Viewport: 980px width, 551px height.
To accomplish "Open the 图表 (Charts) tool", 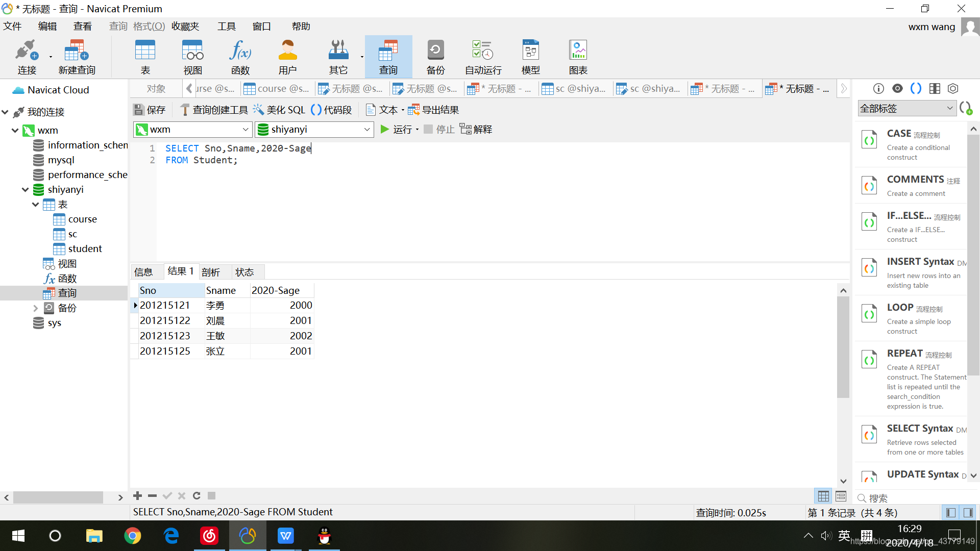I will click(577, 56).
